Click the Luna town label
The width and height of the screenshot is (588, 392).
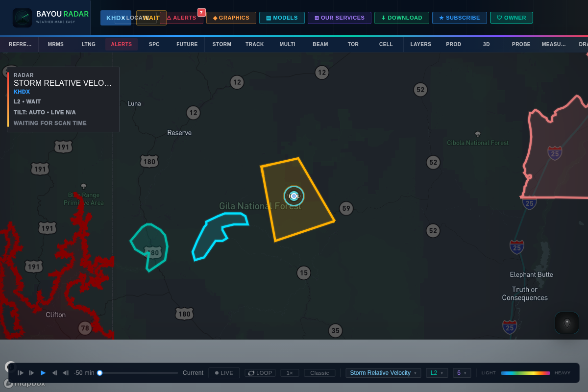pos(134,103)
